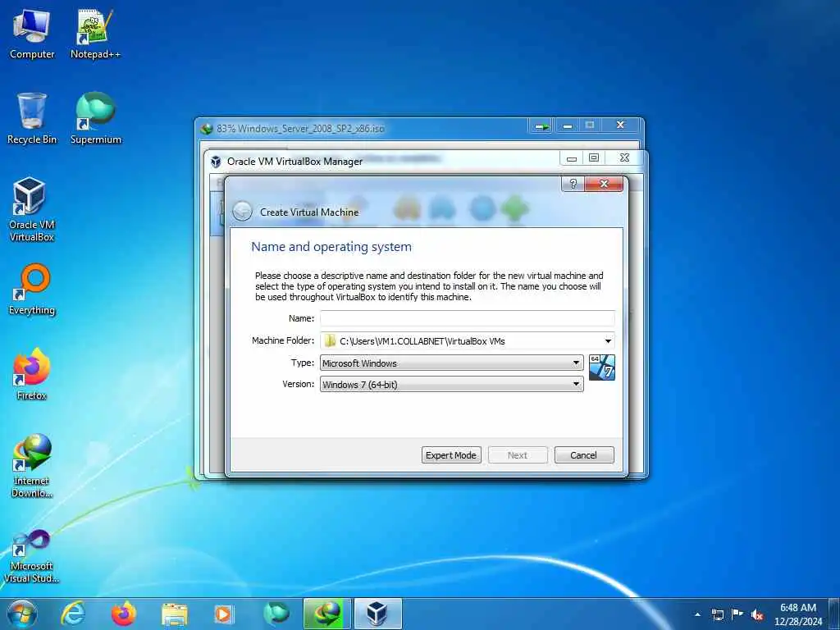Focus the Name input field

467,318
